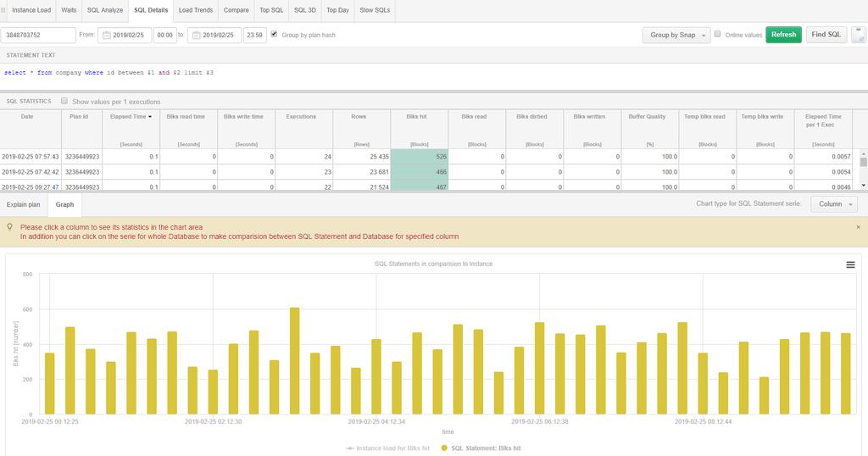Open the Column chart type dropdown
This screenshot has height=456, width=868.
pyautogui.click(x=834, y=204)
